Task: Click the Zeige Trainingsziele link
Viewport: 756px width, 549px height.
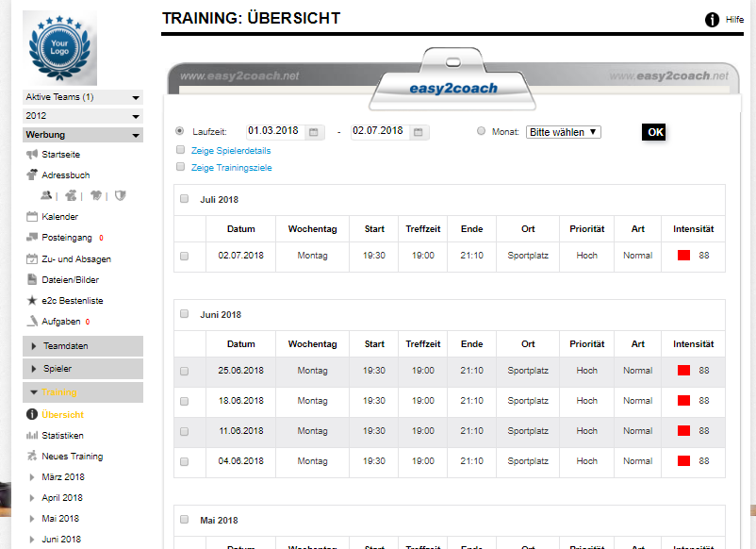Action: pyautogui.click(x=231, y=167)
